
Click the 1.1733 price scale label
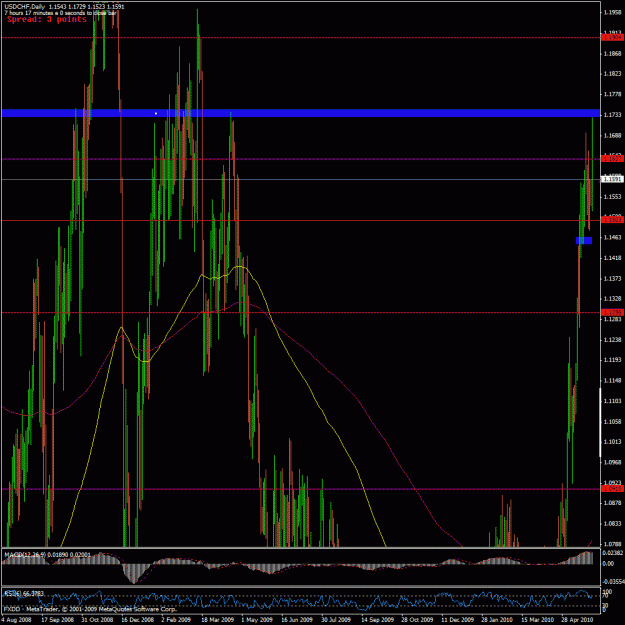tap(613, 115)
